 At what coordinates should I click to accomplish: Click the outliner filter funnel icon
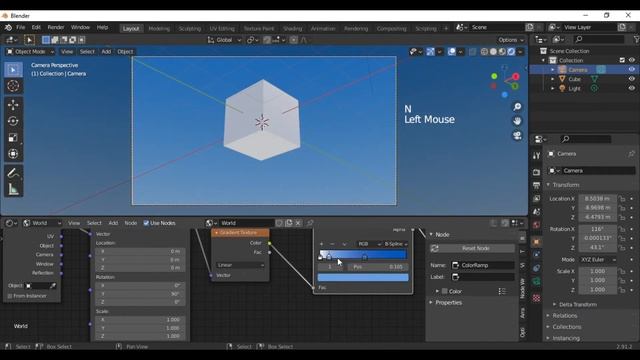636,39
